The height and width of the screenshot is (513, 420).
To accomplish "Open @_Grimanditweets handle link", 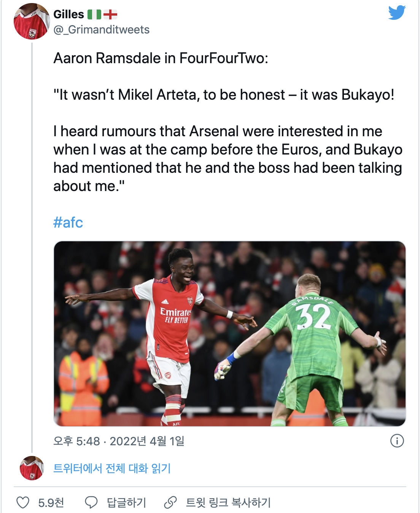I will (102, 30).
